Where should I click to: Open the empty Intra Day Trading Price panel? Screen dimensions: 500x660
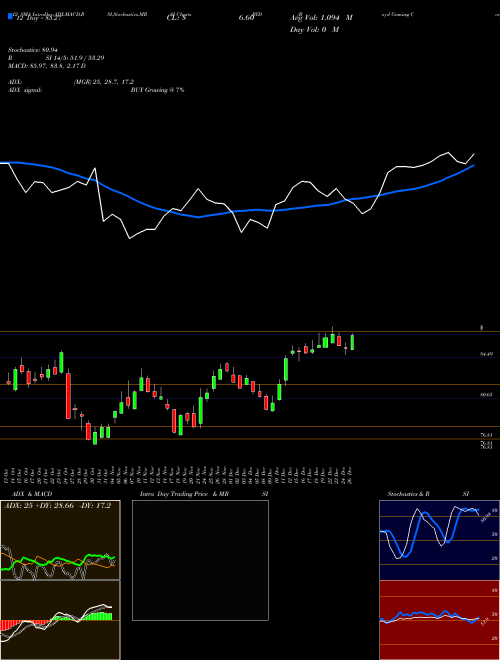click(200, 560)
